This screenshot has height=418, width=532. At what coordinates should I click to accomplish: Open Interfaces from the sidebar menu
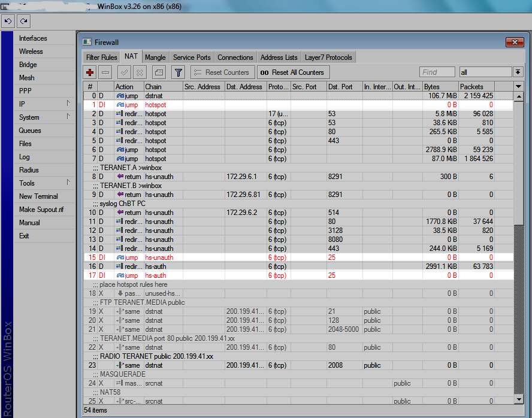coord(33,38)
